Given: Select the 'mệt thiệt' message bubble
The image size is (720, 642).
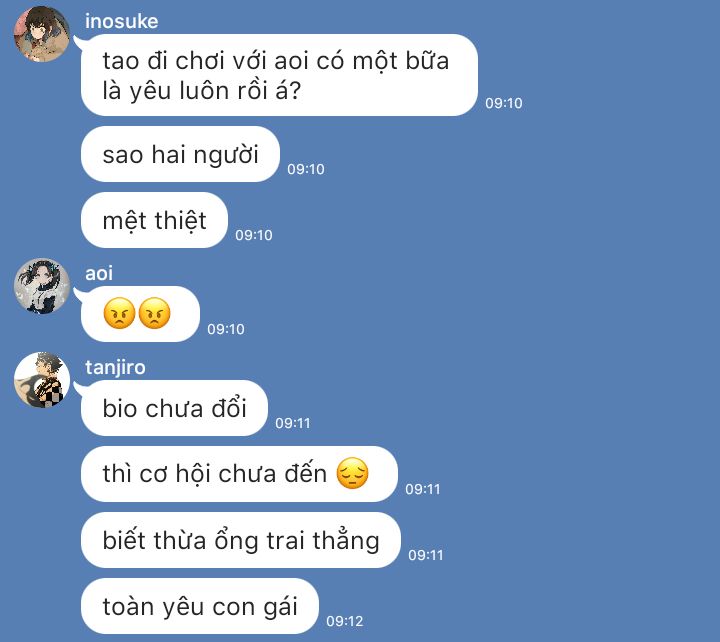Looking at the screenshot, I should 154,220.
